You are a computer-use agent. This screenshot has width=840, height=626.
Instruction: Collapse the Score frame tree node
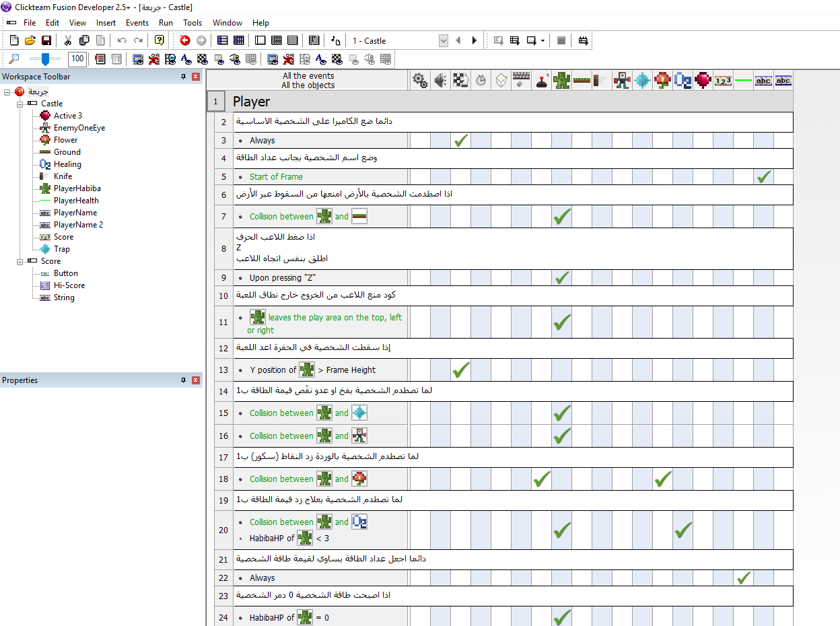(x=20, y=261)
